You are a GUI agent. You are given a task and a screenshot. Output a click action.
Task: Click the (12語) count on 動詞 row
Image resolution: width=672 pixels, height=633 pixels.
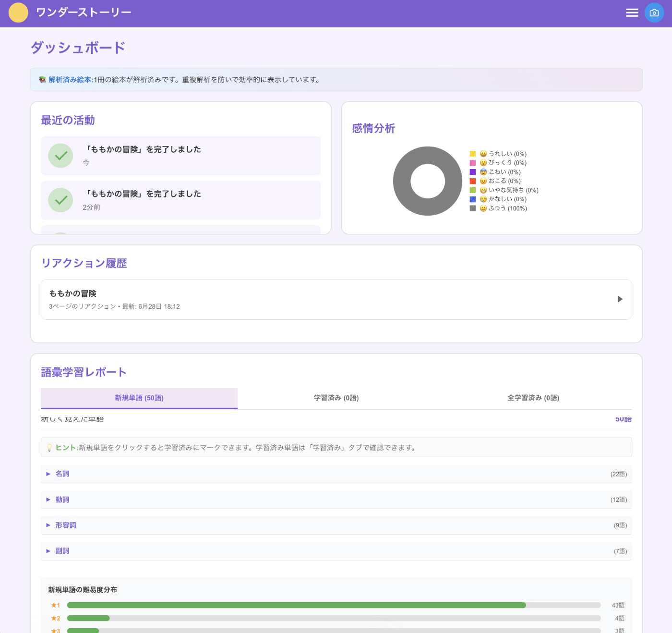[619, 499]
